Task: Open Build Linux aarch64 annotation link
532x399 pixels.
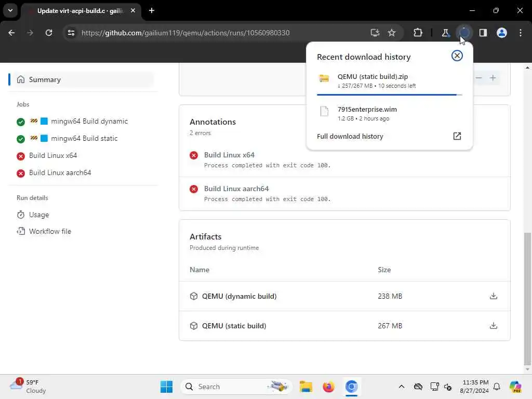Action: pyautogui.click(x=236, y=188)
